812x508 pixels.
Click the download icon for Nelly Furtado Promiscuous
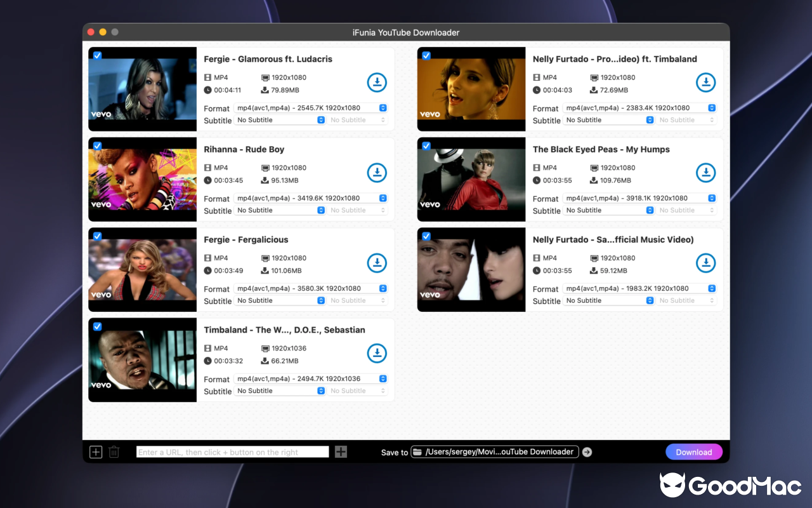tap(705, 83)
